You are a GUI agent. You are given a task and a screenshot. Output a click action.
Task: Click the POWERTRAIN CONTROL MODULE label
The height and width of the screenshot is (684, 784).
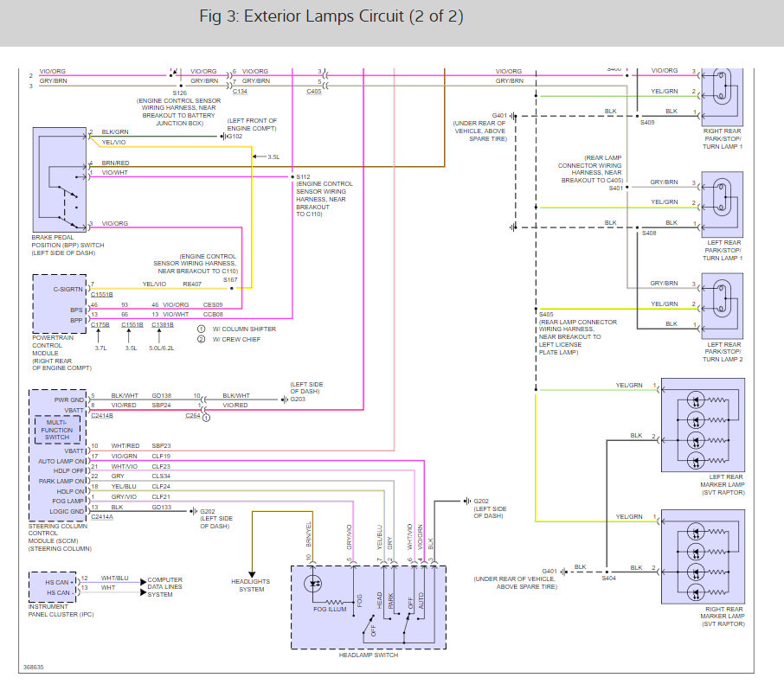point(62,353)
